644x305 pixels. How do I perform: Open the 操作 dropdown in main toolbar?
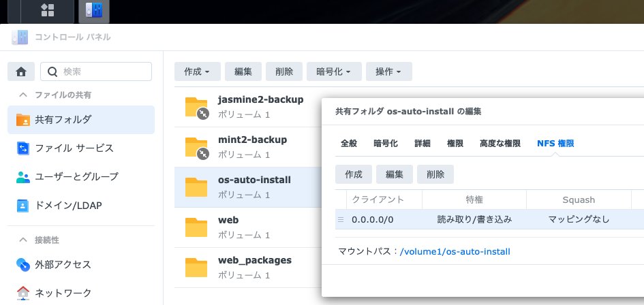(389, 72)
